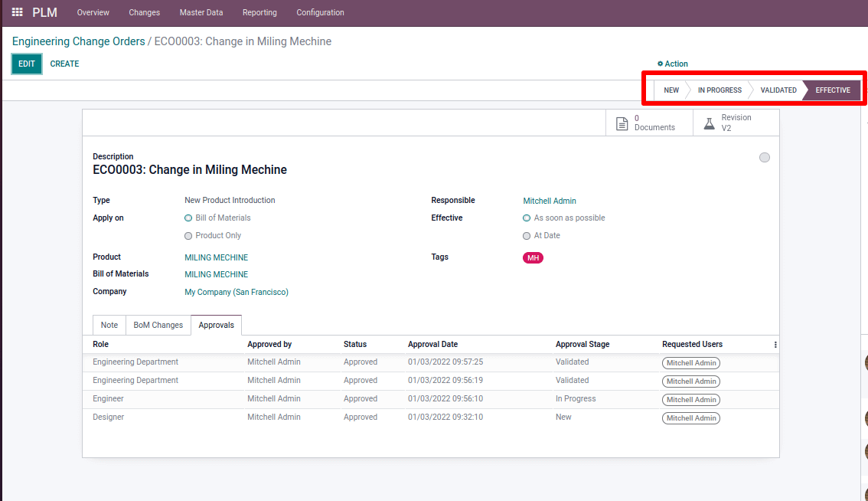
Task: Click the EDIT button
Action: [27, 64]
